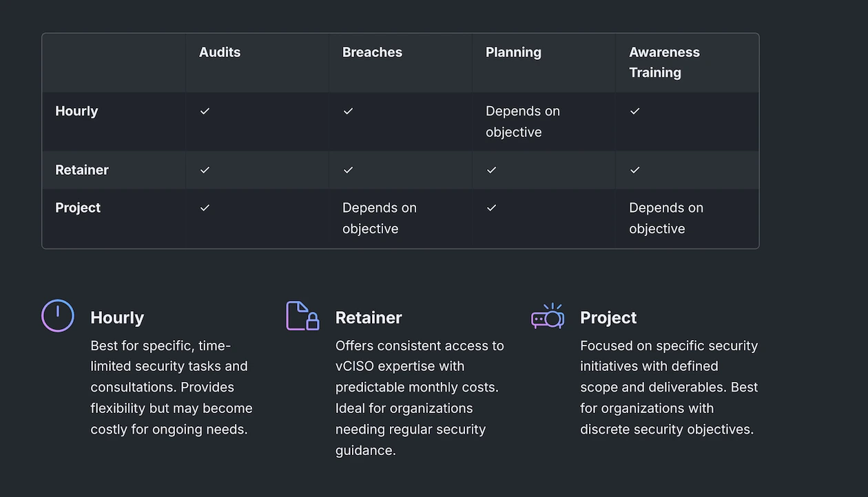
Task: Click the projector icon beside Project
Action: click(548, 316)
